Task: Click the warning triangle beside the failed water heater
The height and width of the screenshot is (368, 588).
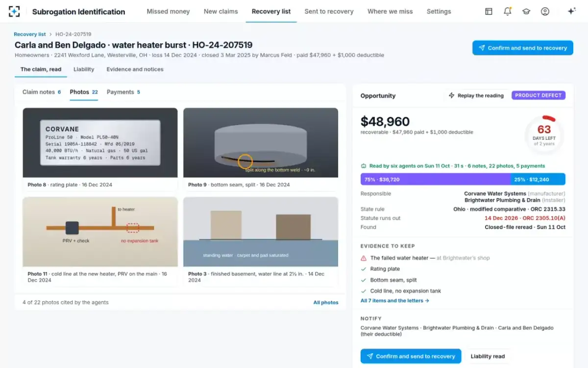Action: click(x=364, y=258)
